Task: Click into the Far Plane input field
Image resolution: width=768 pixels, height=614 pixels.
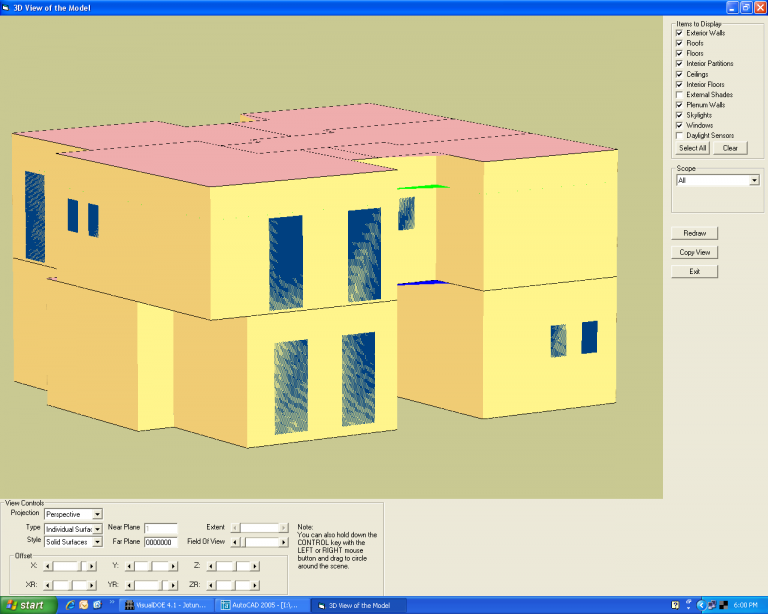Action: [x=160, y=542]
